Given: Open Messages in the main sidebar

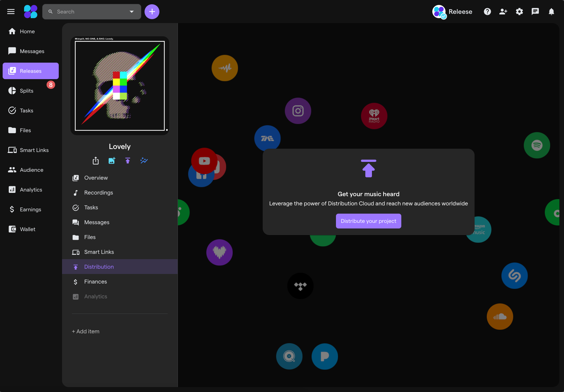Looking at the screenshot, I should (31, 51).
